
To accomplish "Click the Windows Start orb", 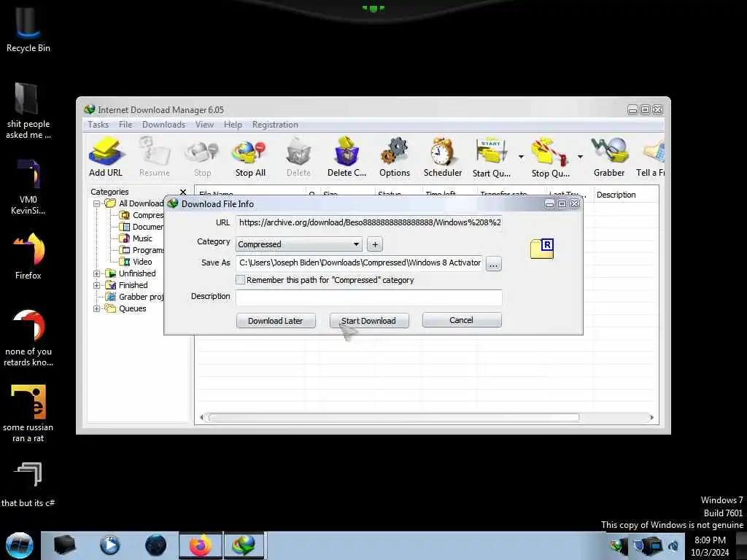I will 20,545.
